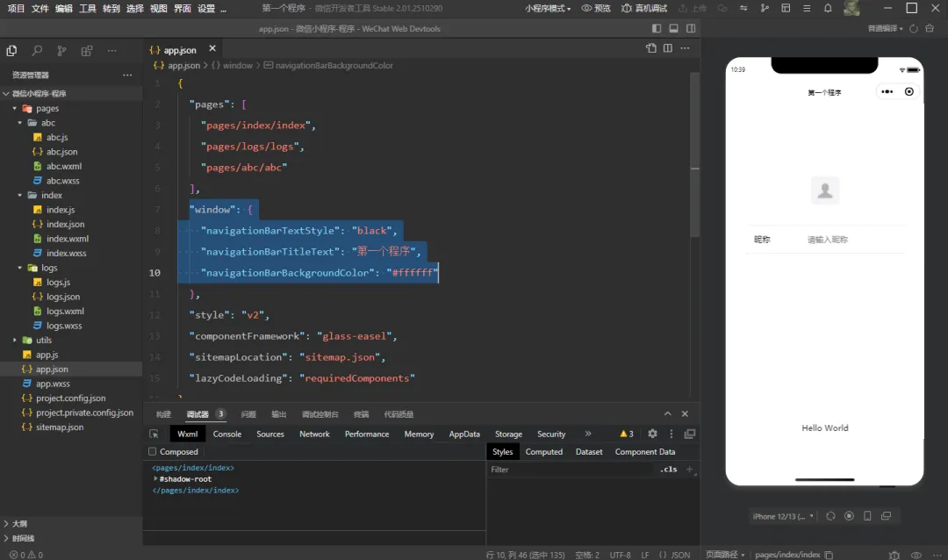This screenshot has width=948, height=560.
Task: Switch to the Network tab
Action: pos(314,434)
